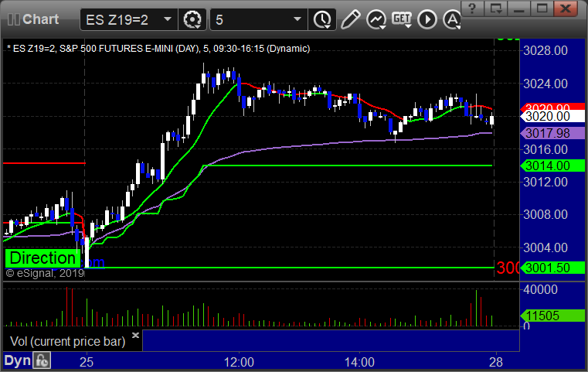Click the green Direction label
Viewport: 588px width, 372px height.
pyautogui.click(x=42, y=258)
